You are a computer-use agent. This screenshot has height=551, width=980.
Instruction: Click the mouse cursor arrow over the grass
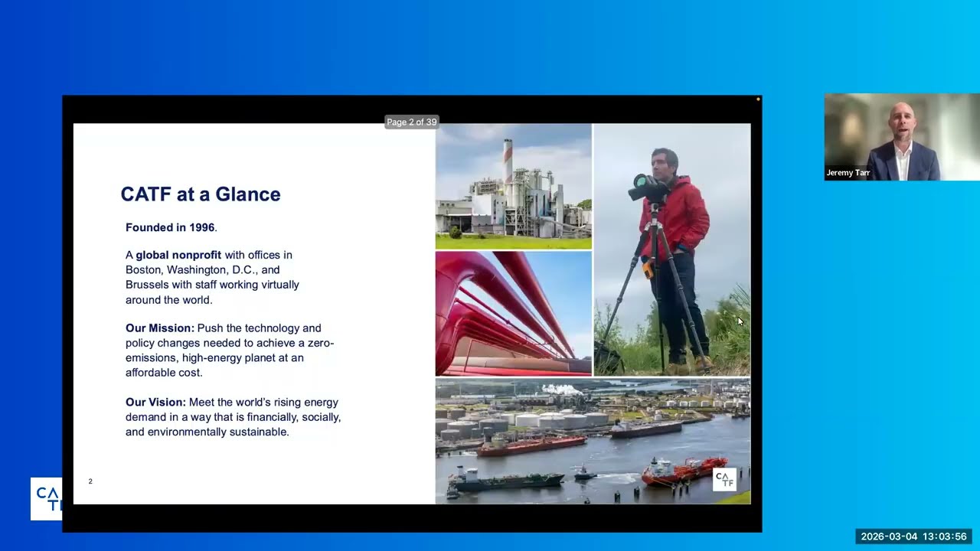(740, 322)
